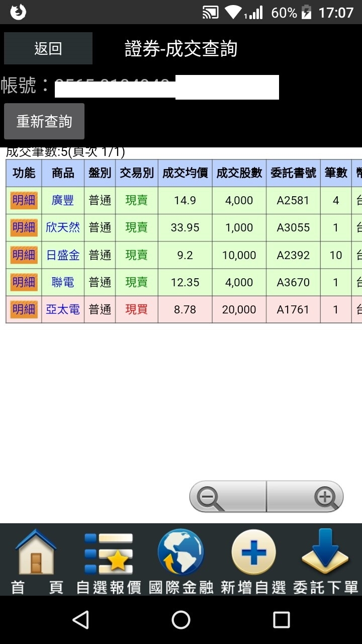Tap the battery status icon

(306, 12)
